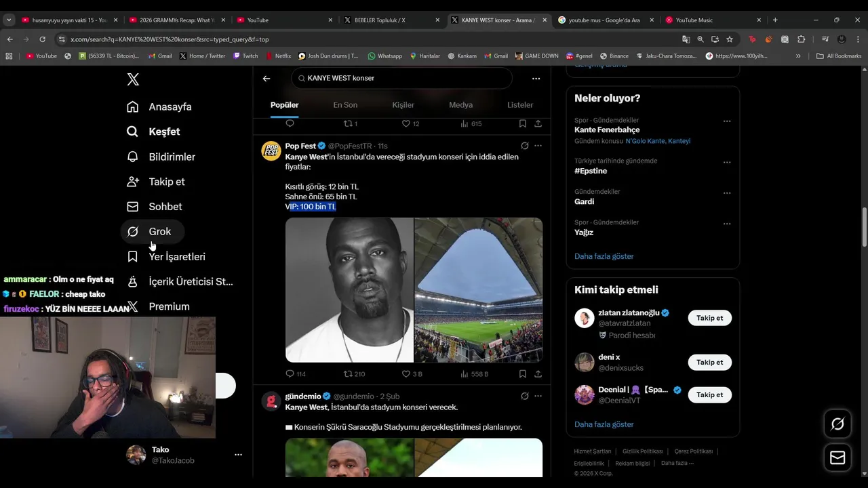
Task: Follow deni x account
Action: (x=709, y=362)
